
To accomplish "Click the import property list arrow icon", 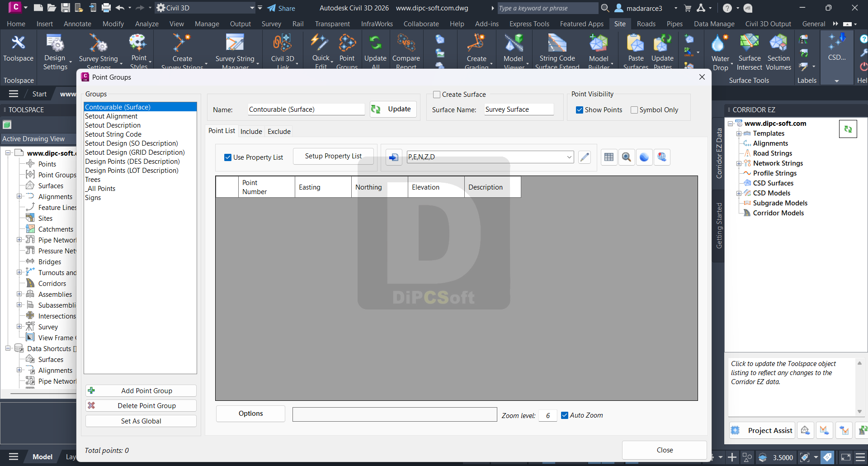I will click(x=394, y=157).
